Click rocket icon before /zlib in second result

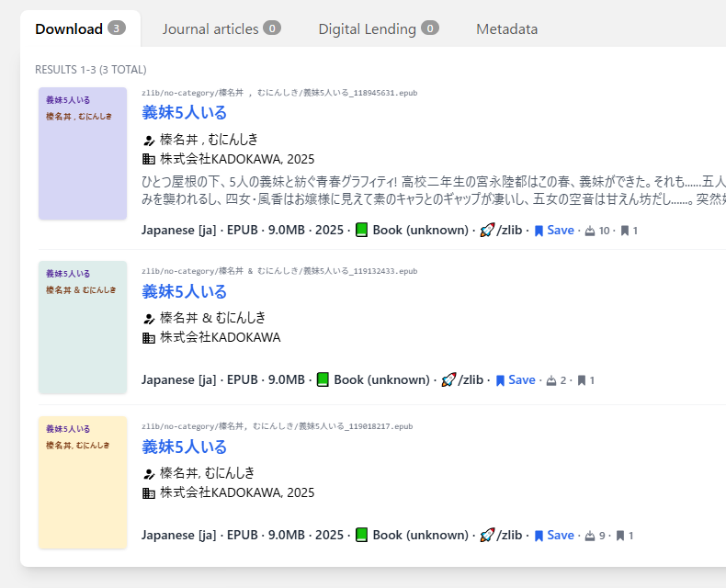tap(448, 379)
